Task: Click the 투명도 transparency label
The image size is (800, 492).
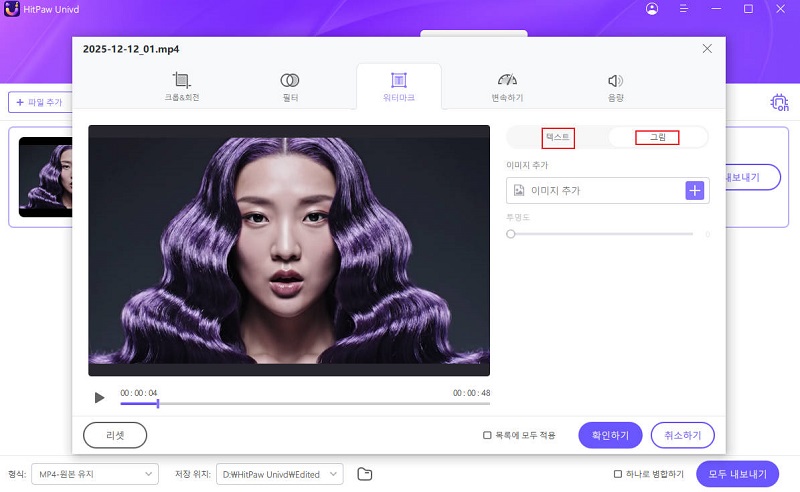Action: [x=518, y=217]
